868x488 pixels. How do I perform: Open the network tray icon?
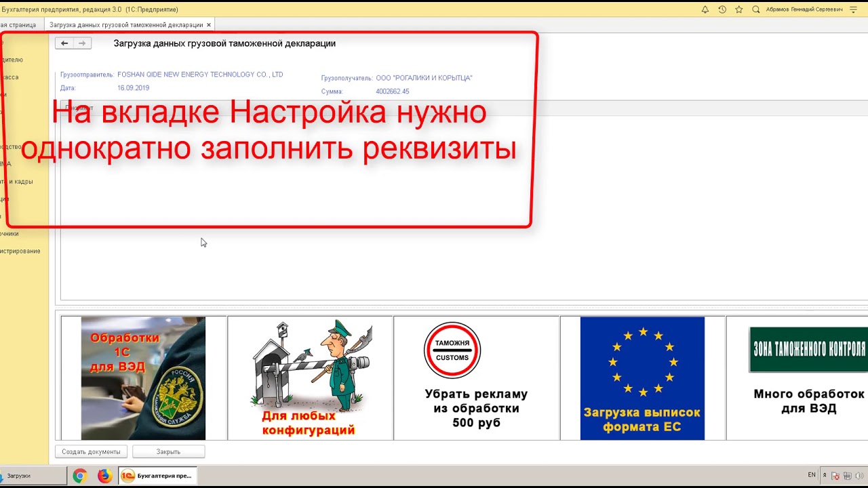pyautogui.click(x=848, y=476)
